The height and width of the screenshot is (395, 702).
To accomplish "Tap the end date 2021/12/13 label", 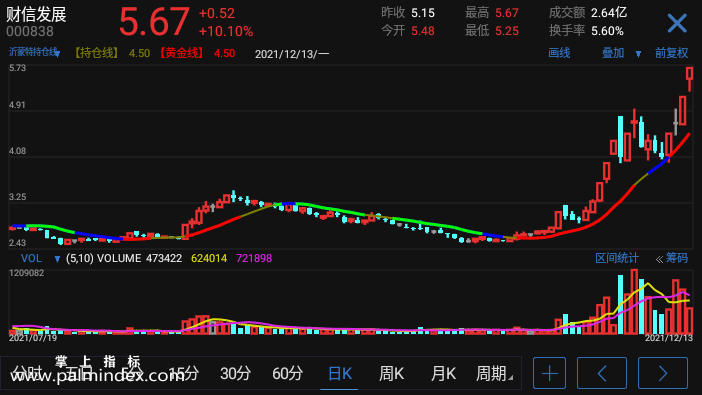I will [668, 338].
